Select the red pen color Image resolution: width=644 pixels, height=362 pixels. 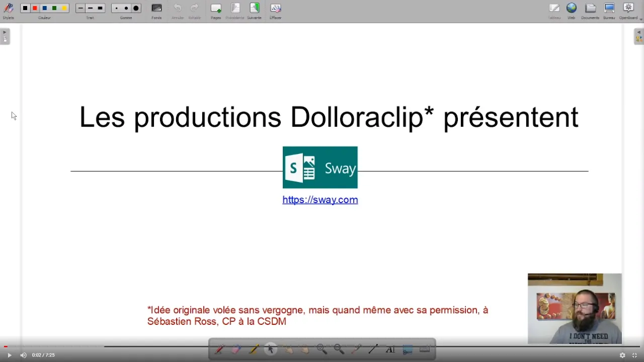35,8
